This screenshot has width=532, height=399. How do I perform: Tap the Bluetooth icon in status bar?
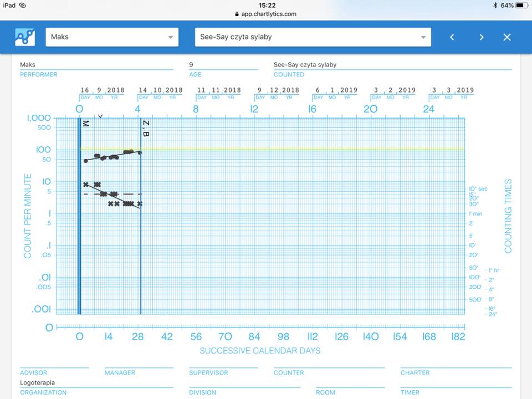point(495,5)
